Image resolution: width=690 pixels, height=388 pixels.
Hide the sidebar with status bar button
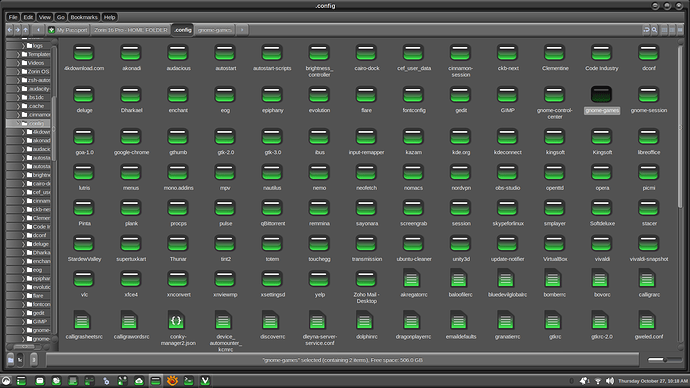33,360
